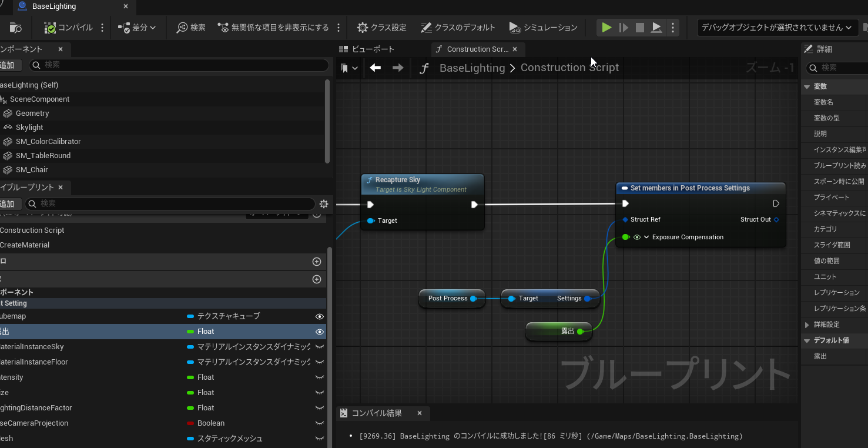Toggle visibility eye for MaterialInstanceFloor variable
Viewport: 868px width, 448px height.
[320, 362]
